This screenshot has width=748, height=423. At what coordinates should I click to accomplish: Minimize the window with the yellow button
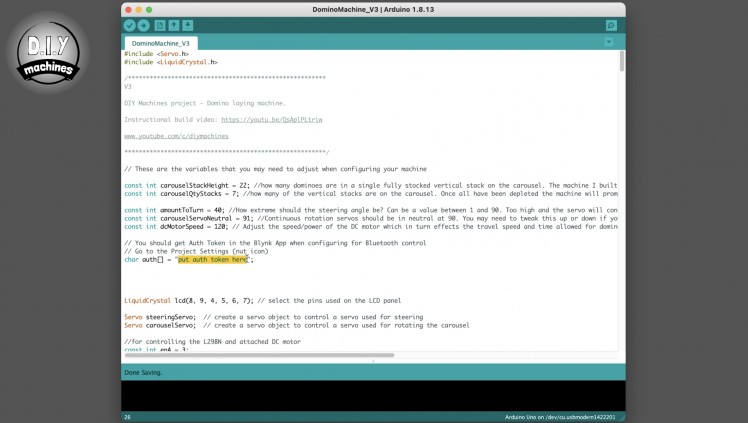coord(138,9)
